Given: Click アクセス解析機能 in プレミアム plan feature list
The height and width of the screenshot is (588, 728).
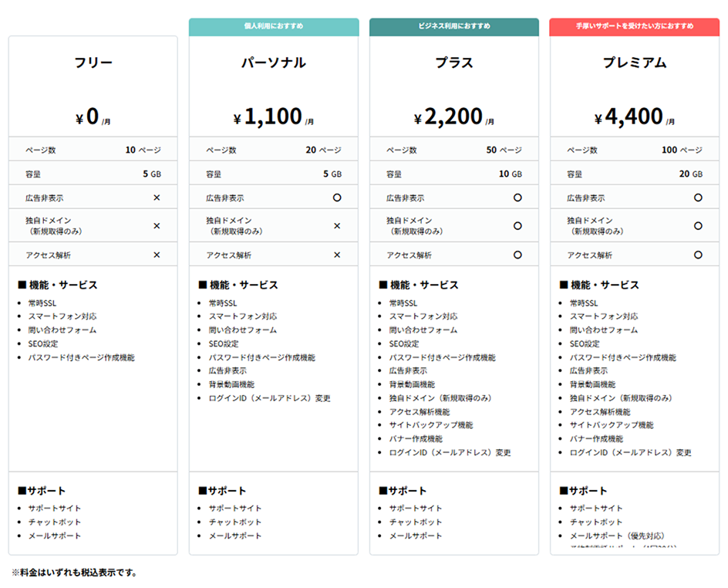Looking at the screenshot, I should [x=600, y=411].
